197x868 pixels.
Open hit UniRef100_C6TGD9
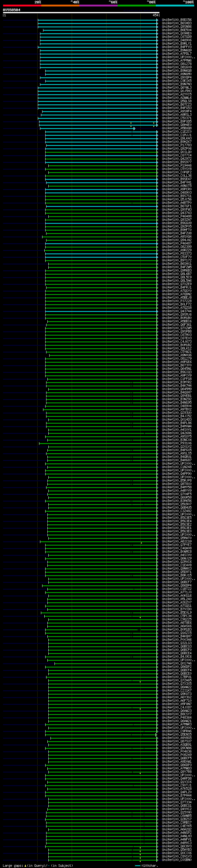[177, 37]
